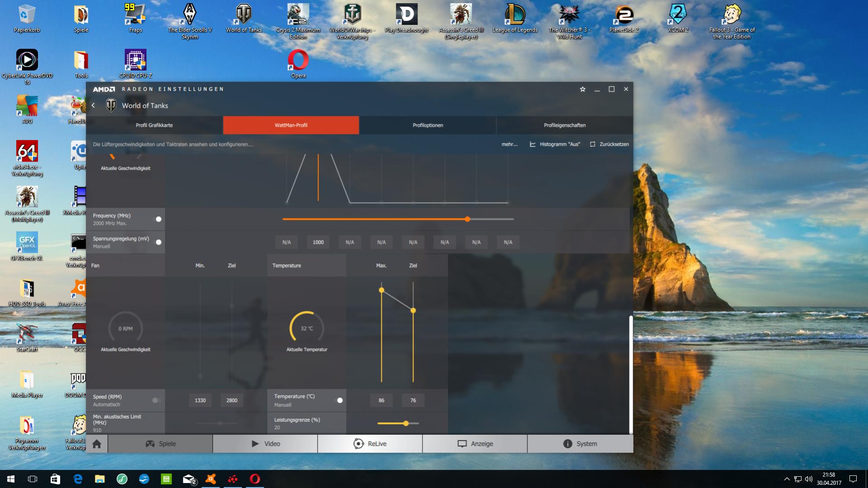The height and width of the screenshot is (488, 868).
Task: Select Crysis 2 Maximum Edition shortcut
Action: tap(298, 22)
